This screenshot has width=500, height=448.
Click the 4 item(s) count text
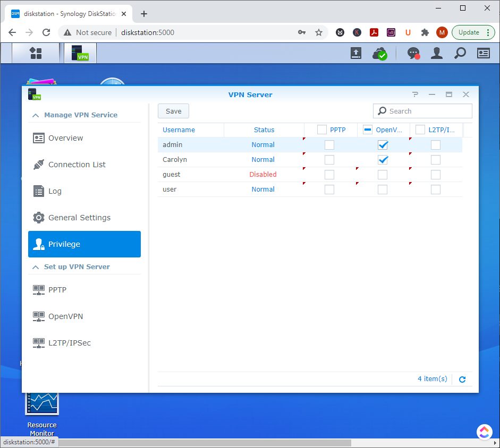point(433,379)
